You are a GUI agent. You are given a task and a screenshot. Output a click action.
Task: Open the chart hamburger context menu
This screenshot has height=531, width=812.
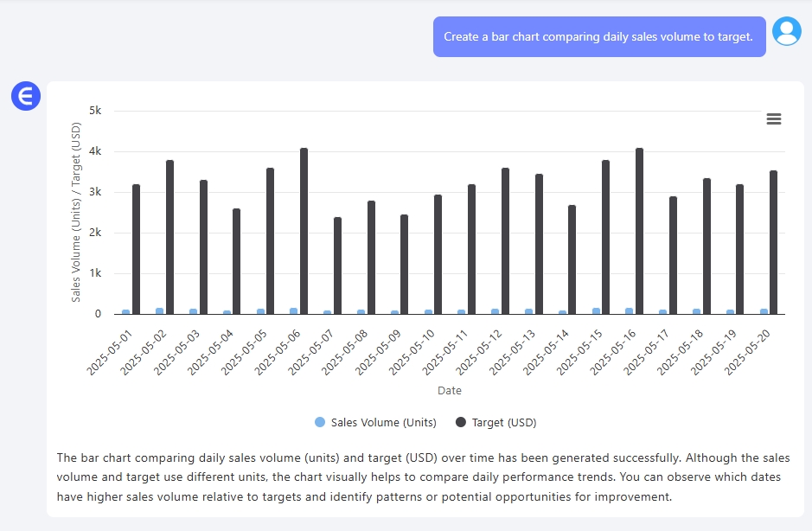pyautogui.click(x=774, y=119)
